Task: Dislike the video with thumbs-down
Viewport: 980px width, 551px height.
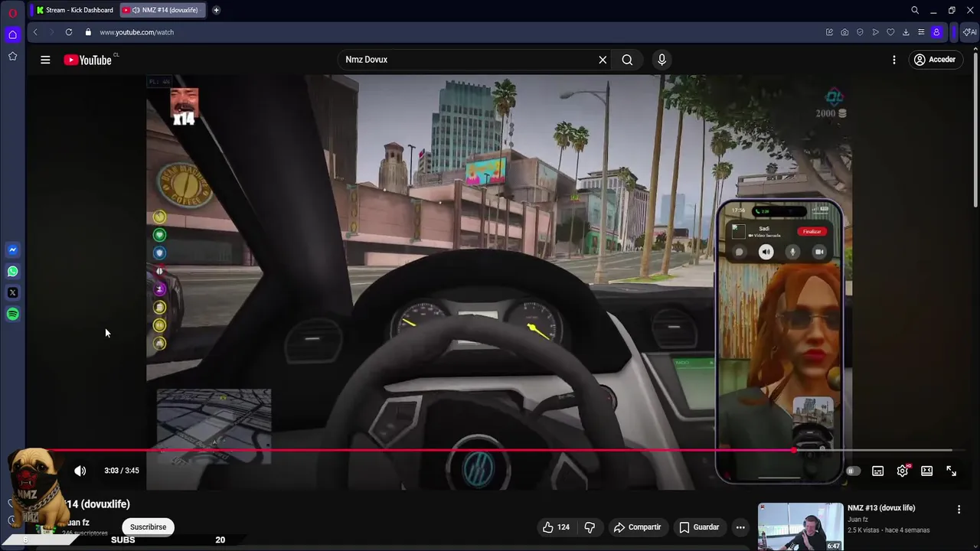Action: (590, 527)
